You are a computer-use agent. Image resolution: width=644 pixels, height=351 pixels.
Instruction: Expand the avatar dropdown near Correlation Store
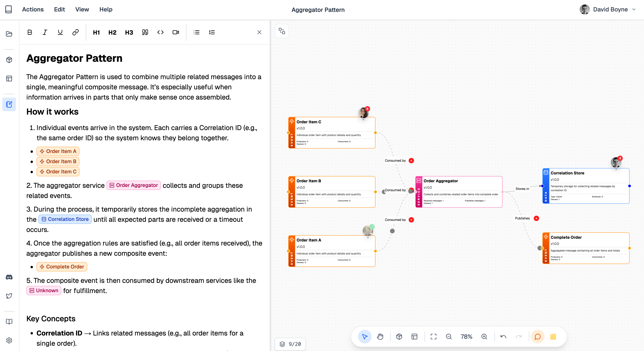(616, 169)
